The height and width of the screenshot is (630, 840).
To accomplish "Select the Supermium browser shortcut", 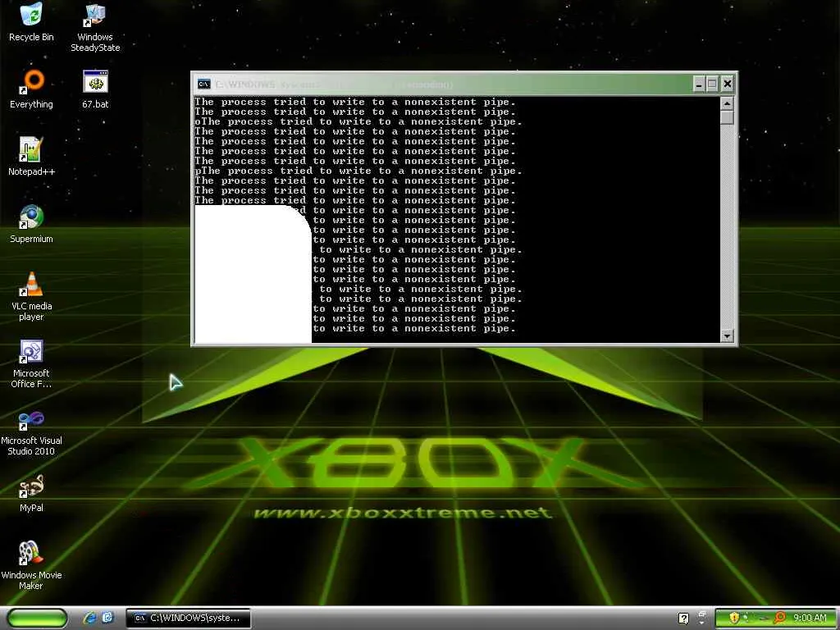I will [x=32, y=224].
